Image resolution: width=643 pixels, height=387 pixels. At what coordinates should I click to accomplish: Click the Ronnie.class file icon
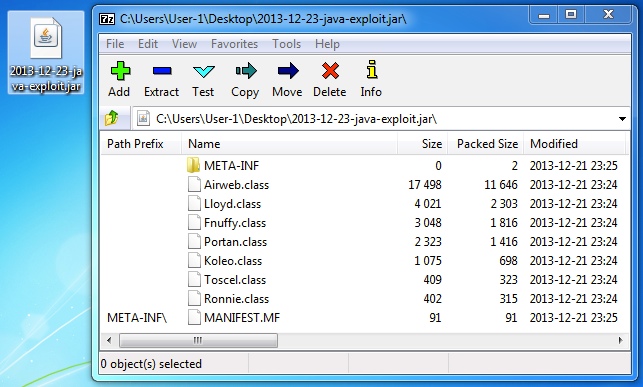[x=194, y=298]
